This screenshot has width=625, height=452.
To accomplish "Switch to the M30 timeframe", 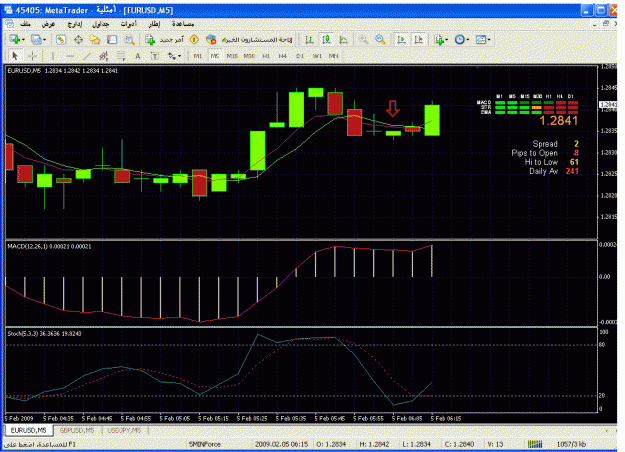I will 249,56.
